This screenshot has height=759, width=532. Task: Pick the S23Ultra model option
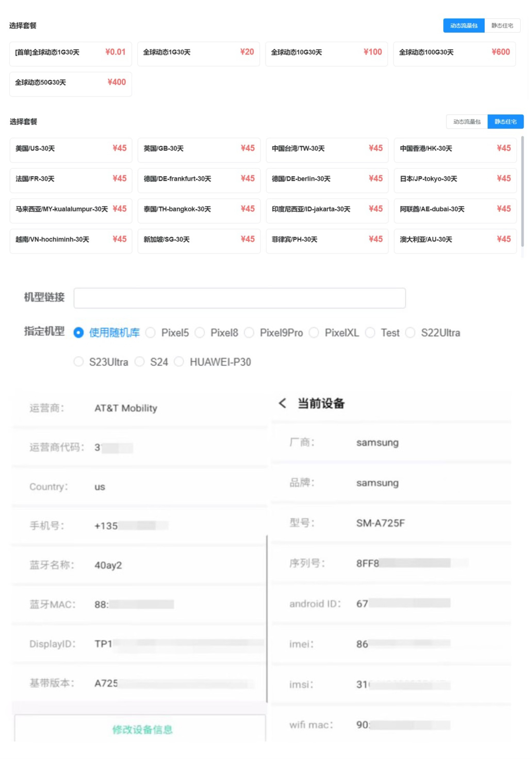79,362
